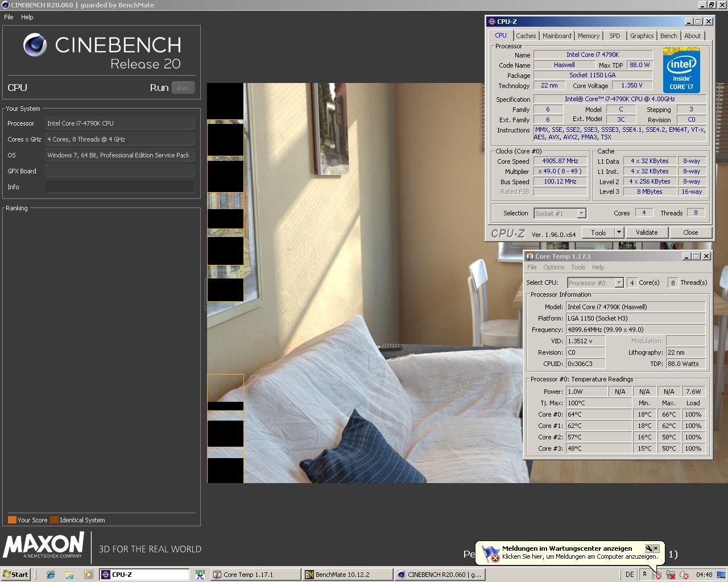
Task: Switch to BenchMate 10.12.2 taskbar button
Action: pos(348,575)
